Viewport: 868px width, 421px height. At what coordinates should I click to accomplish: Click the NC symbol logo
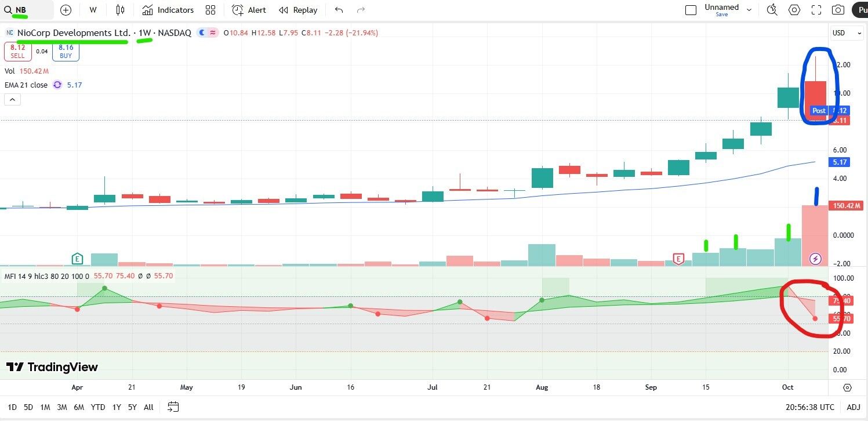tap(10, 33)
